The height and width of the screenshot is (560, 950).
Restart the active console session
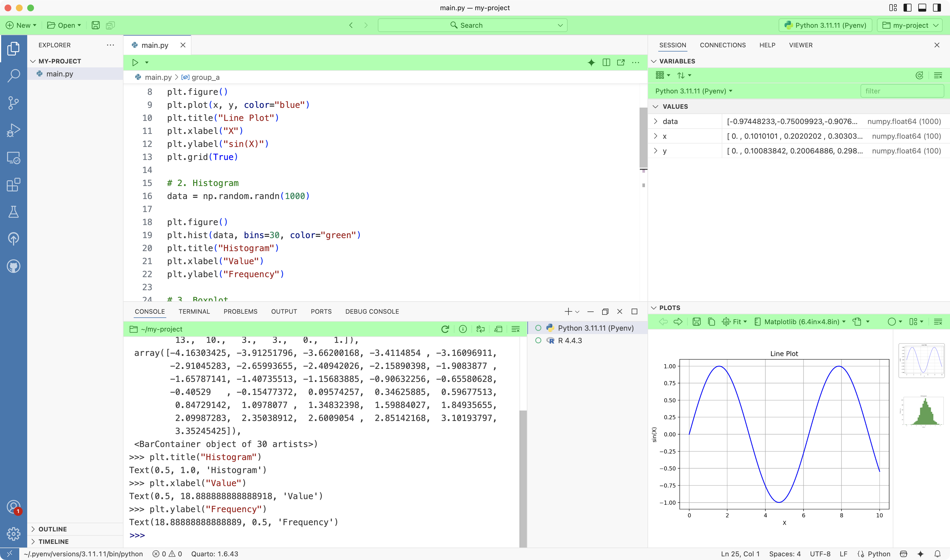point(445,329)
